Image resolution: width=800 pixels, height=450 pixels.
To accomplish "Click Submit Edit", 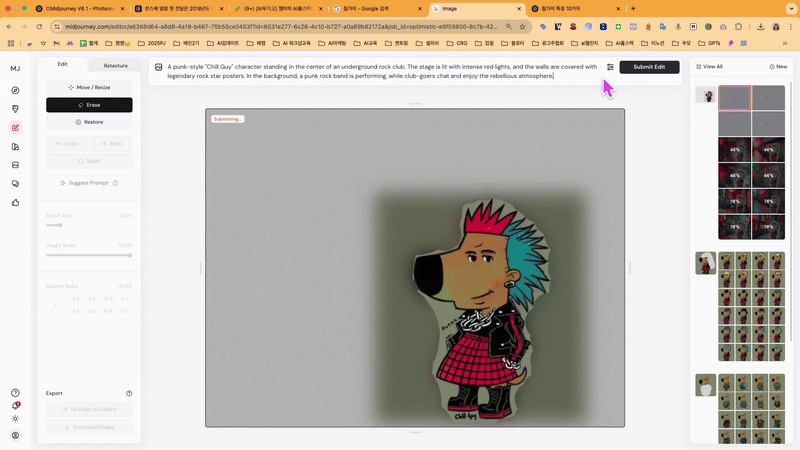I will point(649,67).
